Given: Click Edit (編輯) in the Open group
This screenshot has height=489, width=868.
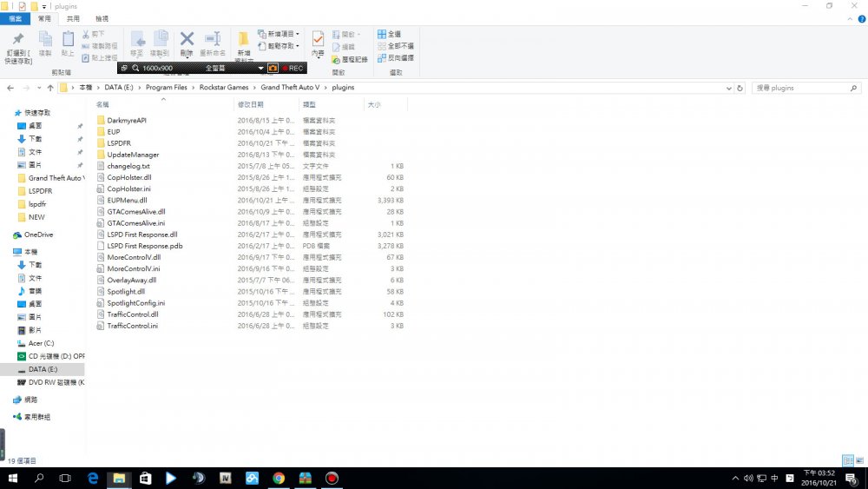Looking at the screenshot, I should pyautogui.click(x=344, y=47).
